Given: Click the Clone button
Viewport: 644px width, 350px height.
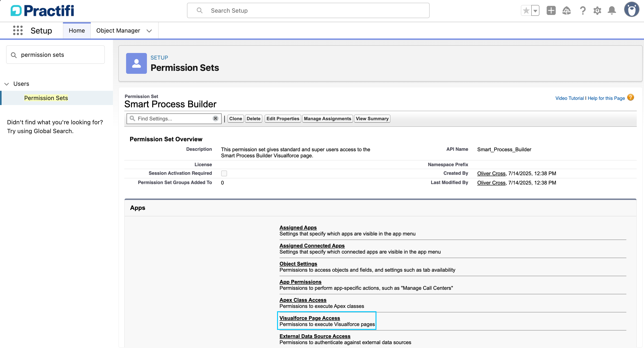Looking at the screenshot, I should coord(235,118).
